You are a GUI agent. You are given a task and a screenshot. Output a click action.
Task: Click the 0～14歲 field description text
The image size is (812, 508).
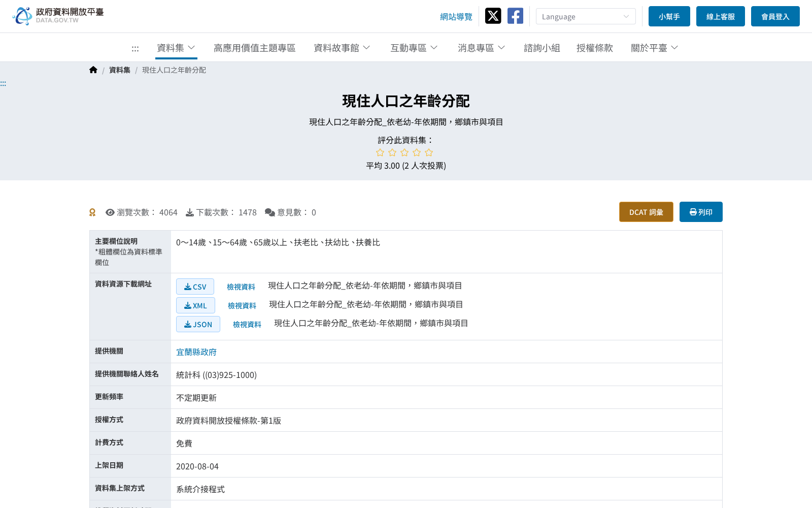point(278,243)
